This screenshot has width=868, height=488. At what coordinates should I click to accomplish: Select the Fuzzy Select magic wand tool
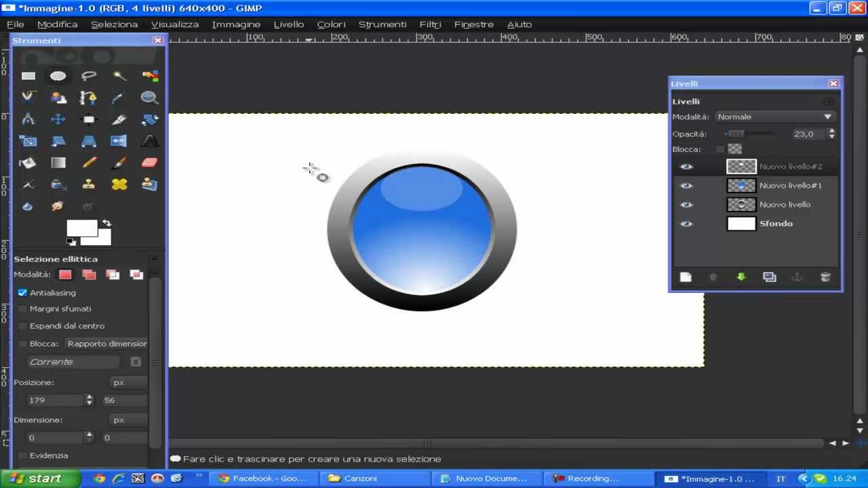pos(119,76)
